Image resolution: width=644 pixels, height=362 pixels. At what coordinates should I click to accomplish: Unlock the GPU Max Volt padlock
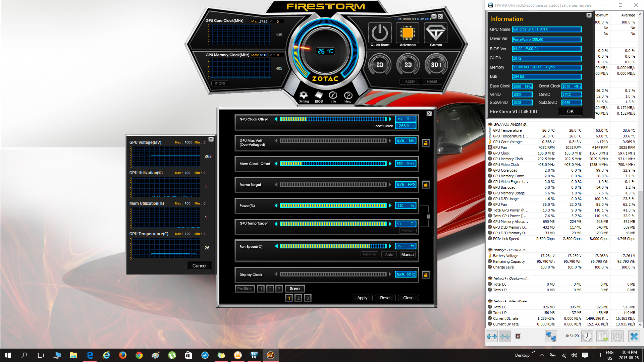(426, 143)
